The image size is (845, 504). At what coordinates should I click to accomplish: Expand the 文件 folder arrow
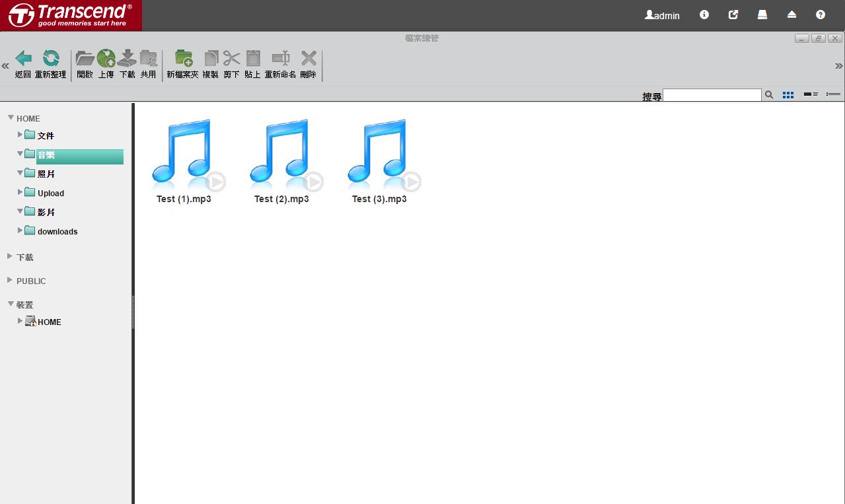[20, 134]
